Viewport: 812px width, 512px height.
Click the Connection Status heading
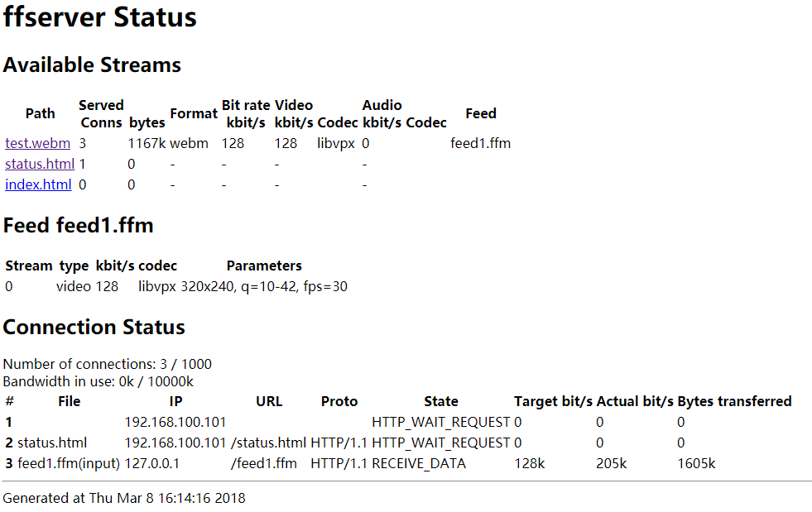coord(94,327)
